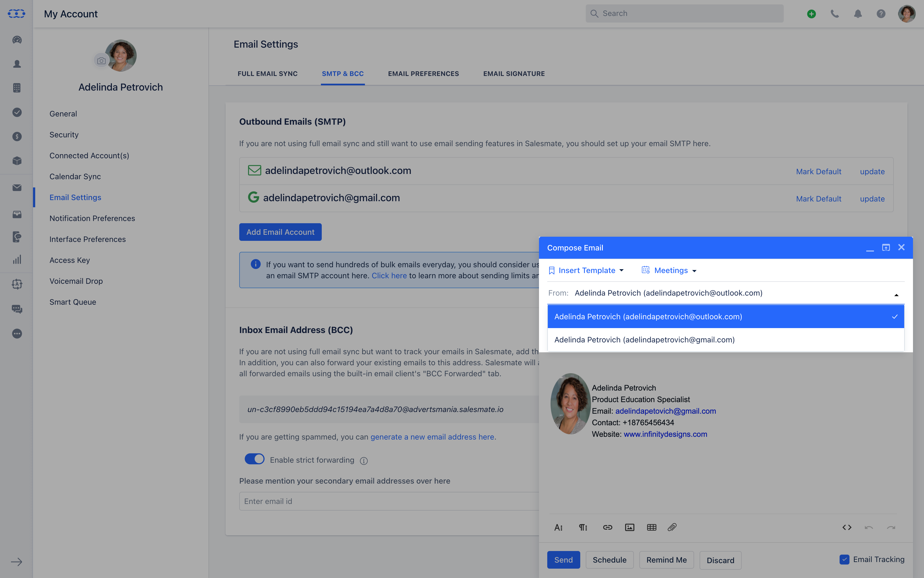Open Deals dollar icon in sidebar
Image resolution: width=924 pixels, height=578 pixels.
(x=17, y=136)
